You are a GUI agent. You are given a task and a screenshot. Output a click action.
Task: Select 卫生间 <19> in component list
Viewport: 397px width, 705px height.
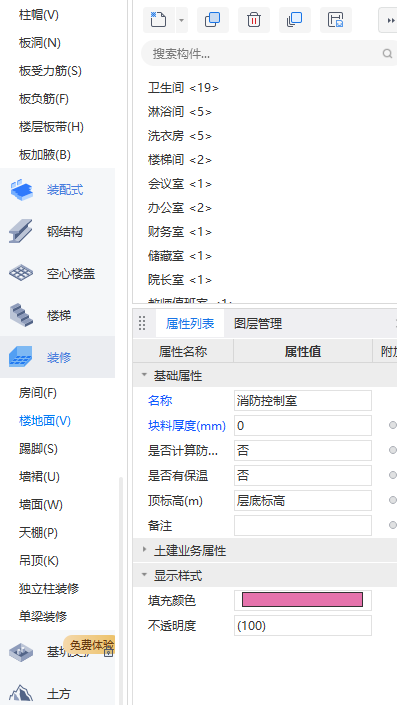183,88
